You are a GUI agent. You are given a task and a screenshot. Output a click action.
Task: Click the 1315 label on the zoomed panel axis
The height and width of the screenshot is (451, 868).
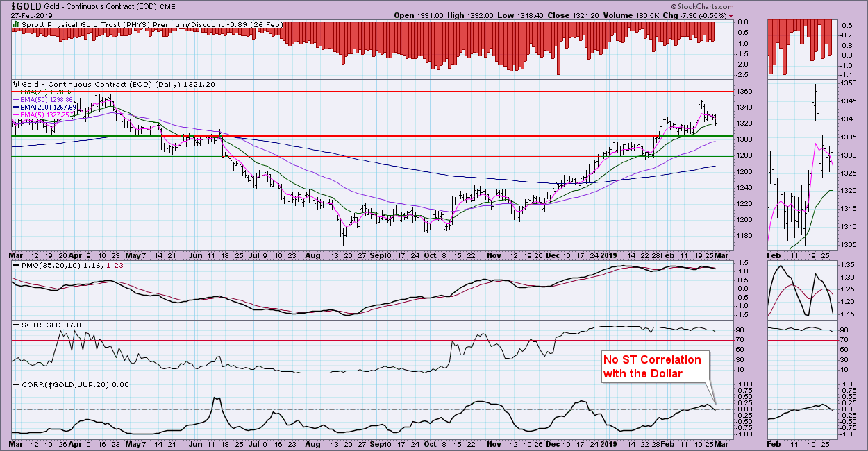849,209
